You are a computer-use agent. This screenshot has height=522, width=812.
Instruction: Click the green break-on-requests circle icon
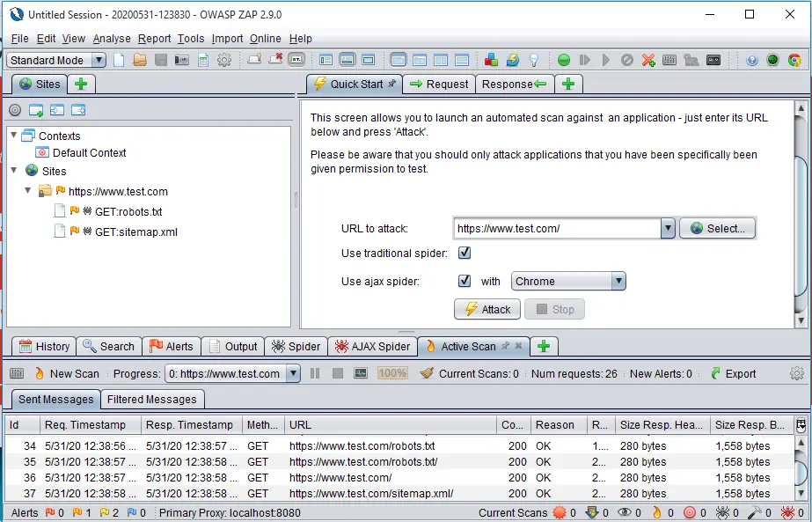[564, 60]
